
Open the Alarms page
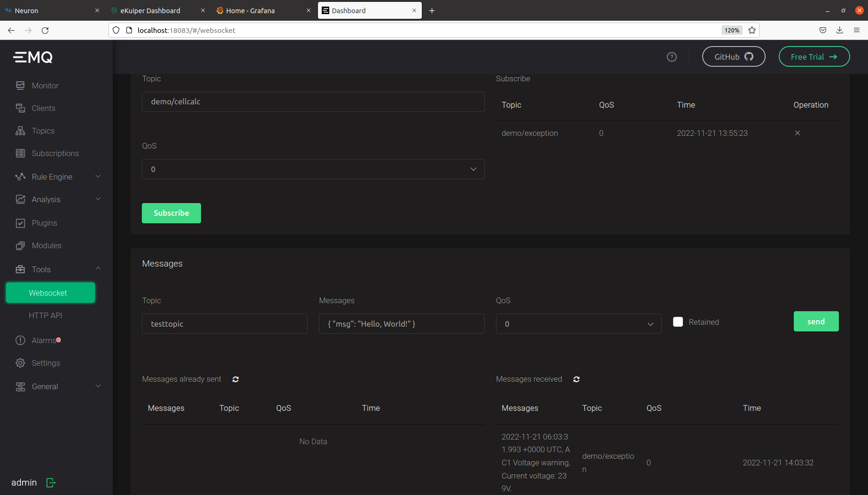coord(44,340)
